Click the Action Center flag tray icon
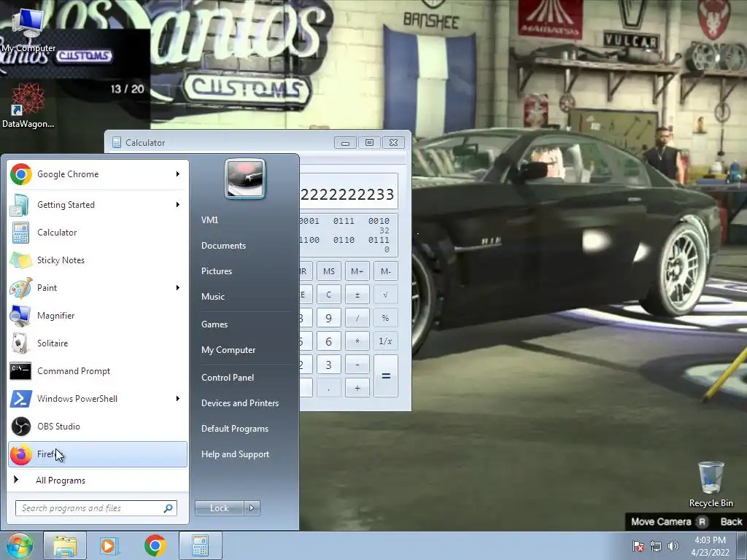Image resolution: width=747 pixels, height=560 pixels. click(x=638, y=546)
